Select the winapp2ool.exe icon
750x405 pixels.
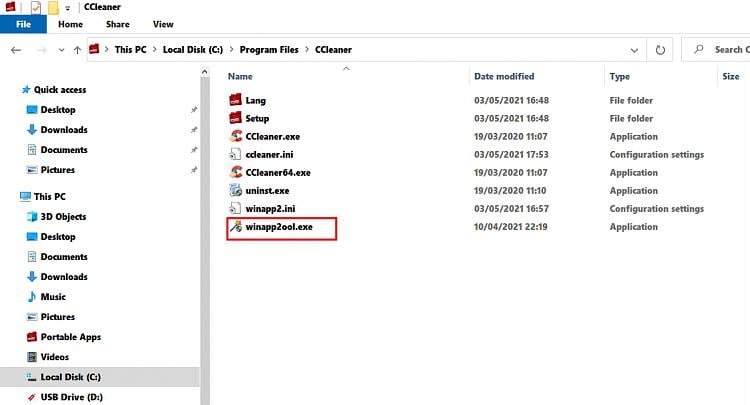pyautogui.click(x=235, y=226)
